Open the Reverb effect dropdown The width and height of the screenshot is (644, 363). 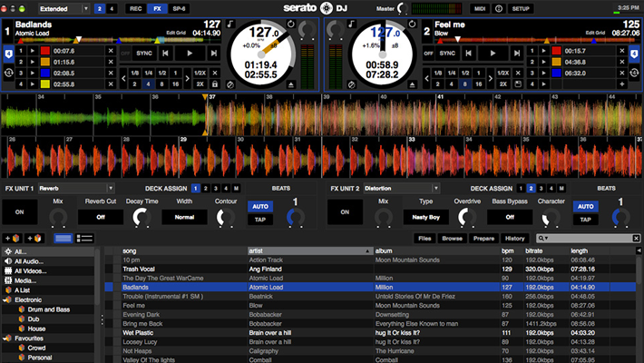click(x=75, y=188)
